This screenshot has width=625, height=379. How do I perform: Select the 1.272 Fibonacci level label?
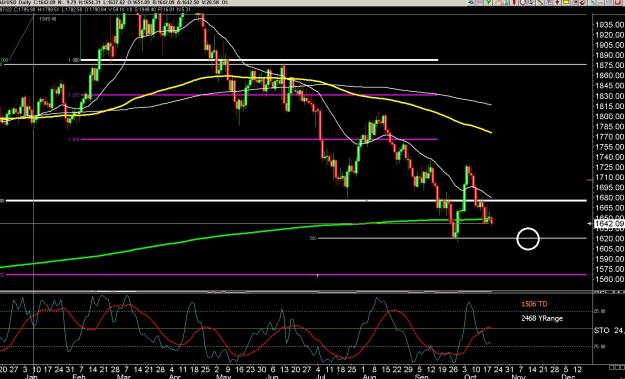click(x=74, y=95)
